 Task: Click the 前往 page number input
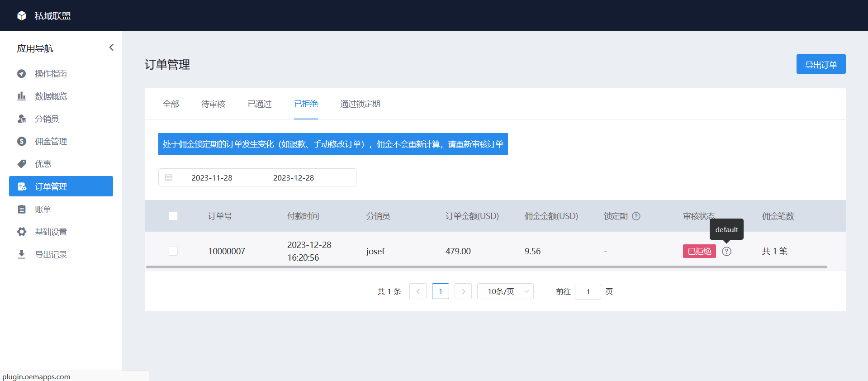tap(588, 291)
